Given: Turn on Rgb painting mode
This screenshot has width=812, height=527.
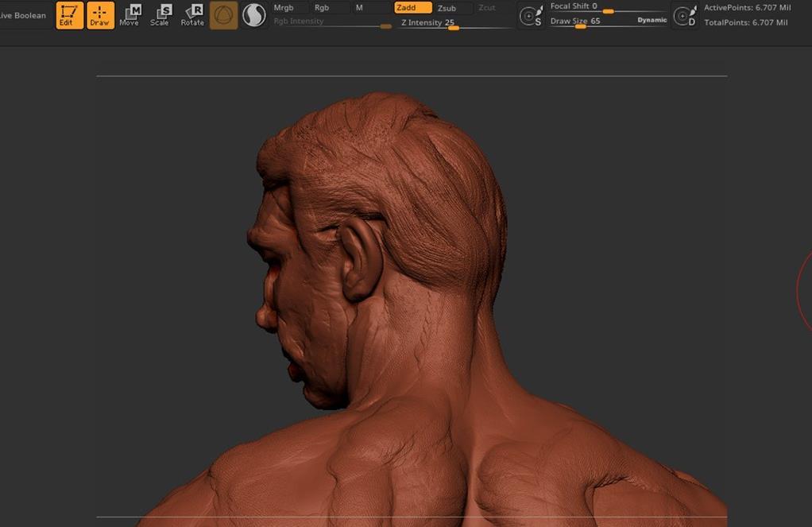Looking at the screenshot, I should click(x=322, y=8).
